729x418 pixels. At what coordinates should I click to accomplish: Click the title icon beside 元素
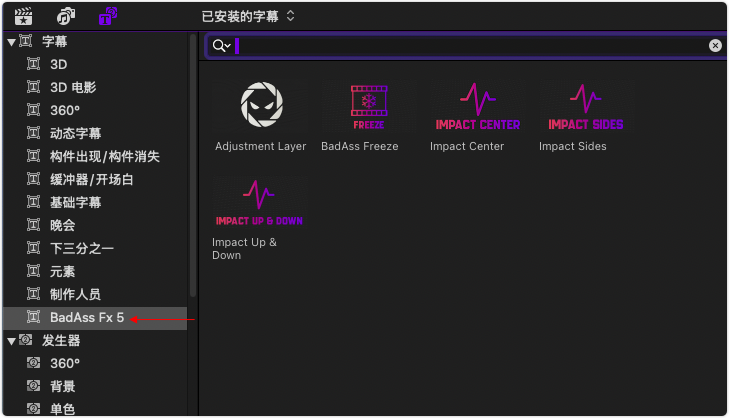point(33,271)
